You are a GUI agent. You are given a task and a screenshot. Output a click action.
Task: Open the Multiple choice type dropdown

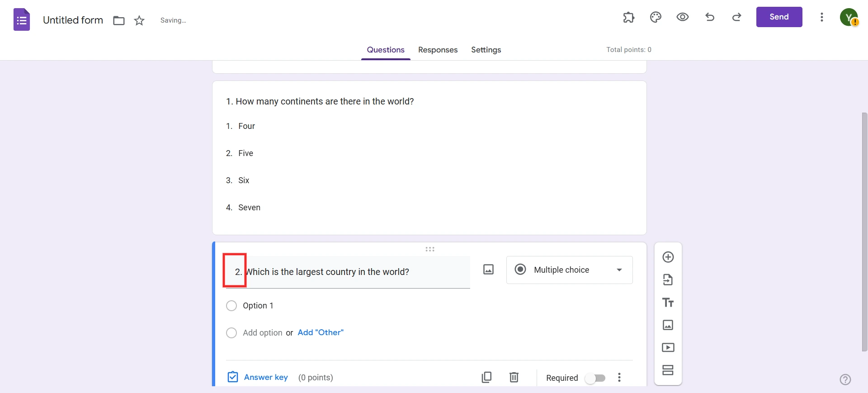pyautogui.click(x=570, y=270)
